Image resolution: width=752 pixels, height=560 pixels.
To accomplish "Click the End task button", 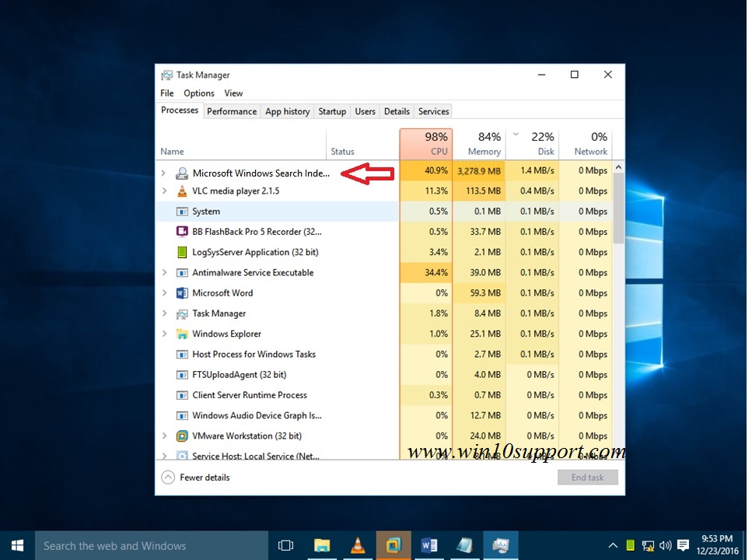I will coord(587,478).
